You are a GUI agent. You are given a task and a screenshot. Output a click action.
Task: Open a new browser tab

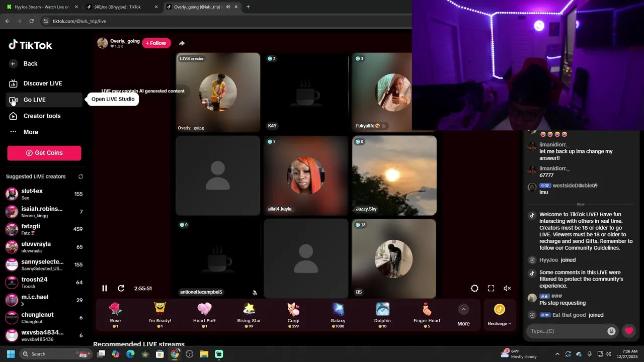pos(248,7)
